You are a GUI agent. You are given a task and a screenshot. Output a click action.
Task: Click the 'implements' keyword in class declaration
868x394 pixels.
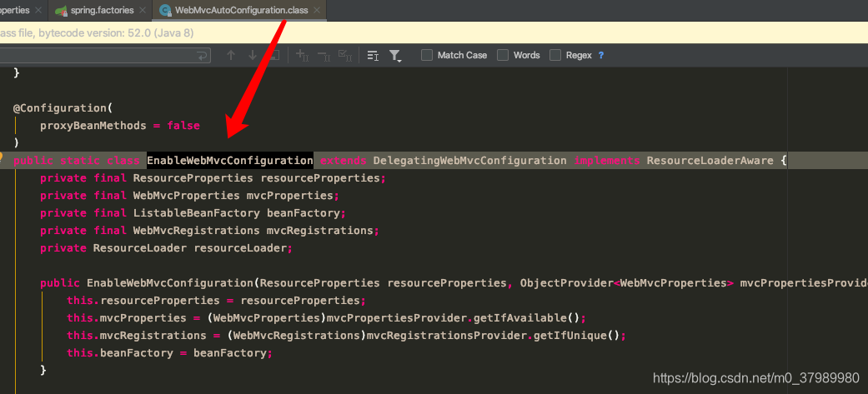607,161
